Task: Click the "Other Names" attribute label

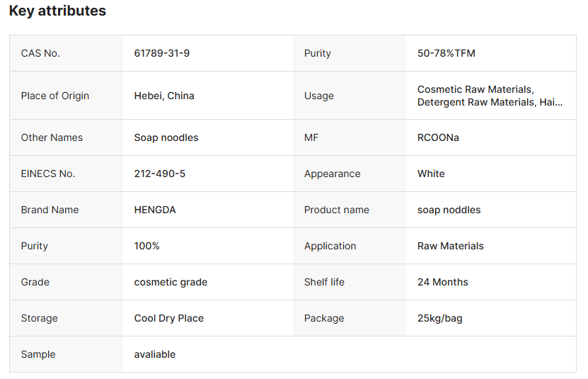Action: tap(52, 137)
